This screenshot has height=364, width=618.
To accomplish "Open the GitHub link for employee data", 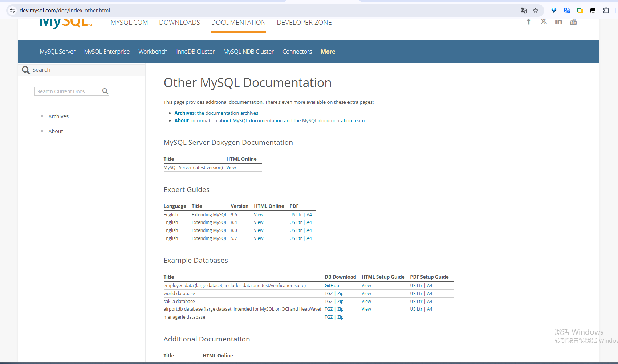I will click(x=332, y=286).
